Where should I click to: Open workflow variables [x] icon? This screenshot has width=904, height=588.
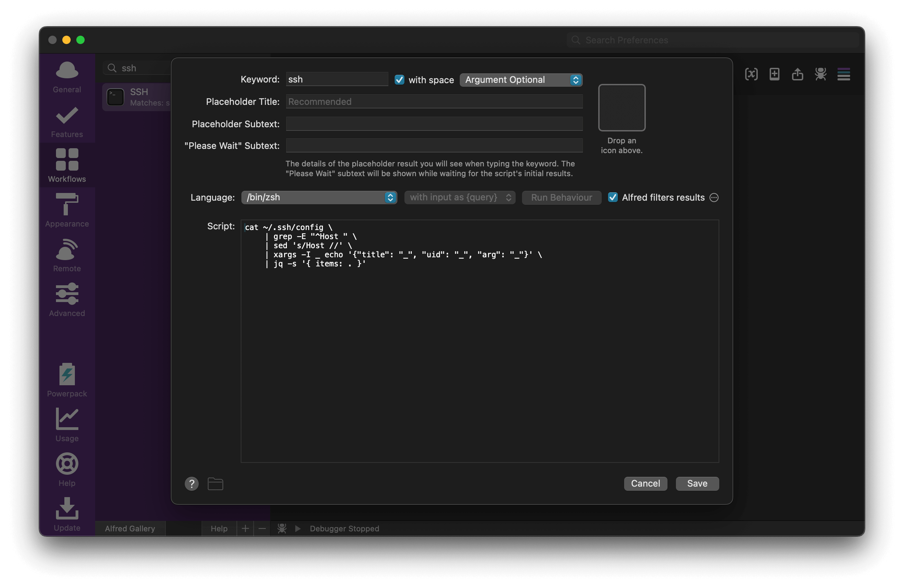click(x=751, y=74)
